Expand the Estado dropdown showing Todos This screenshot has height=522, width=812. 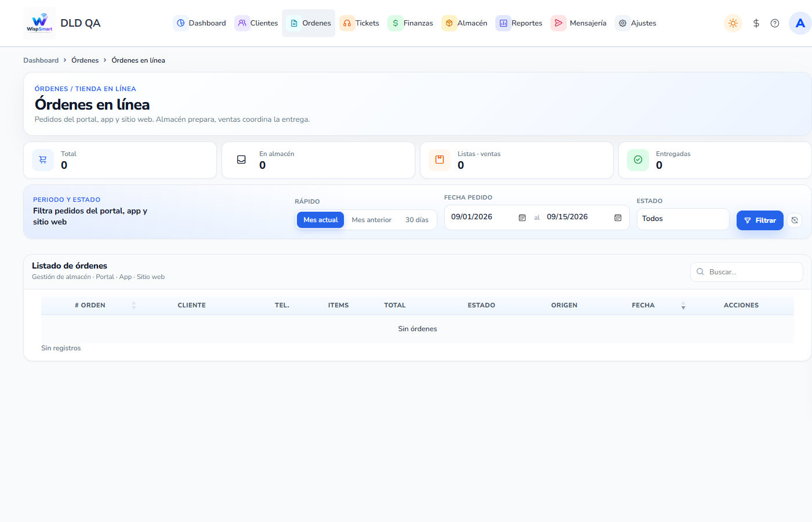click(x=683, y=219)
